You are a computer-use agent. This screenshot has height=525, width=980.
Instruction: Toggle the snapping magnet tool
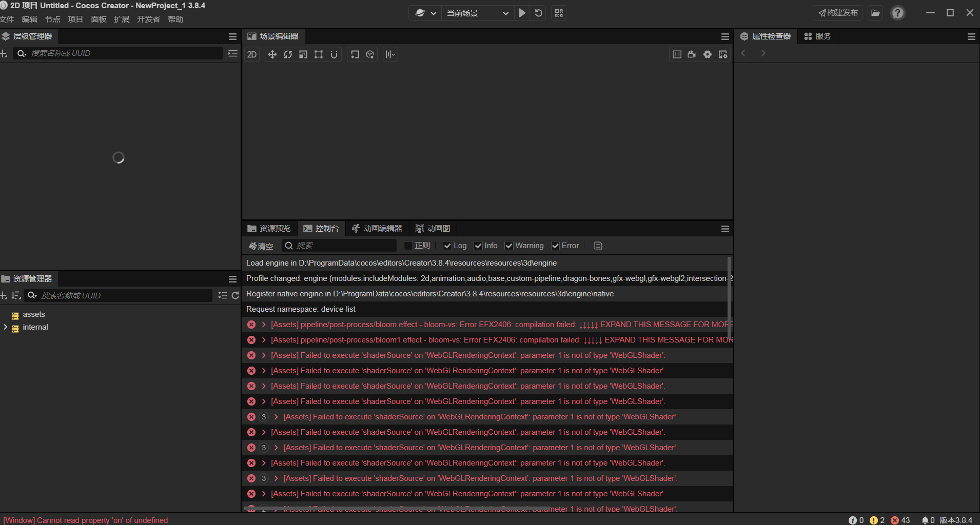(x=334, y=54)
